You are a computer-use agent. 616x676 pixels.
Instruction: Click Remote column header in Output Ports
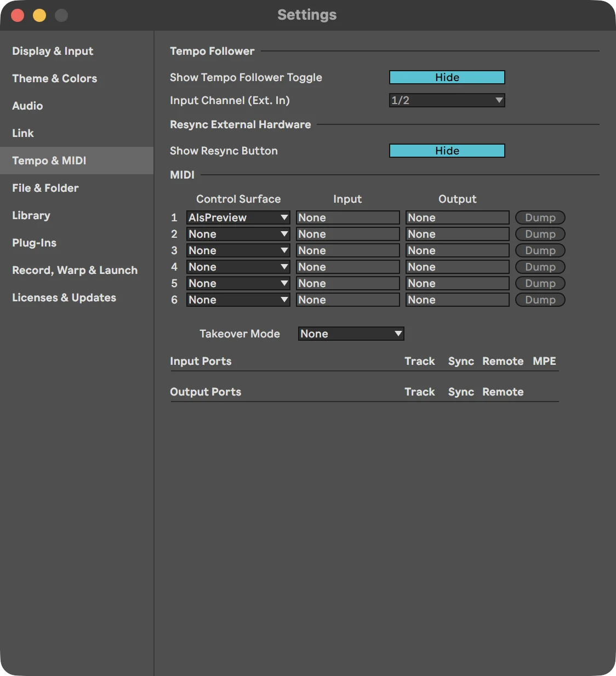[503, 392]
